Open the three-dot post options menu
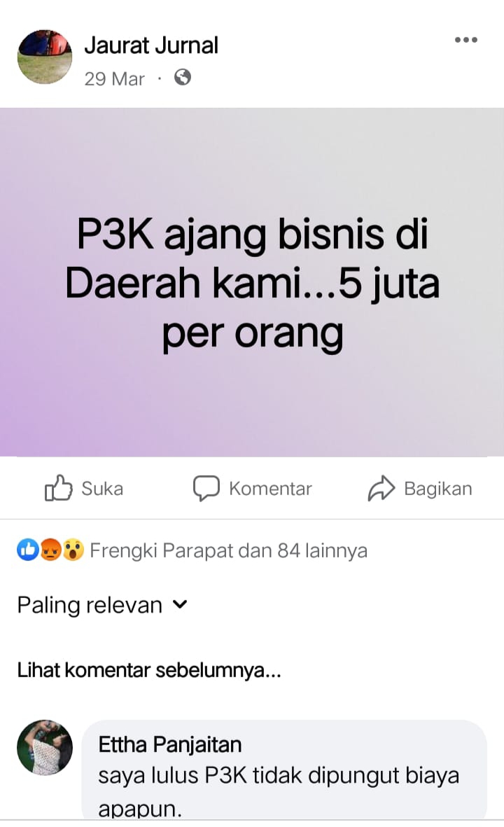The height and width of the screenshot is (827, 504). [x=466, y=40]
